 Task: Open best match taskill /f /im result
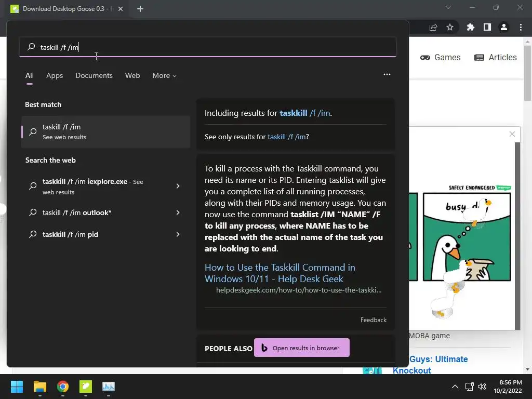pyautogui.click(x=105, y=131)
